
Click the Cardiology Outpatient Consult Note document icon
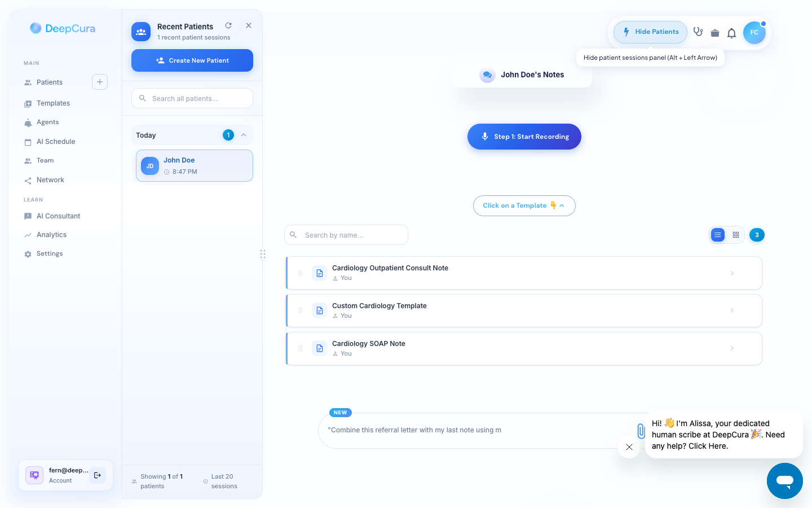pos(320,273)
